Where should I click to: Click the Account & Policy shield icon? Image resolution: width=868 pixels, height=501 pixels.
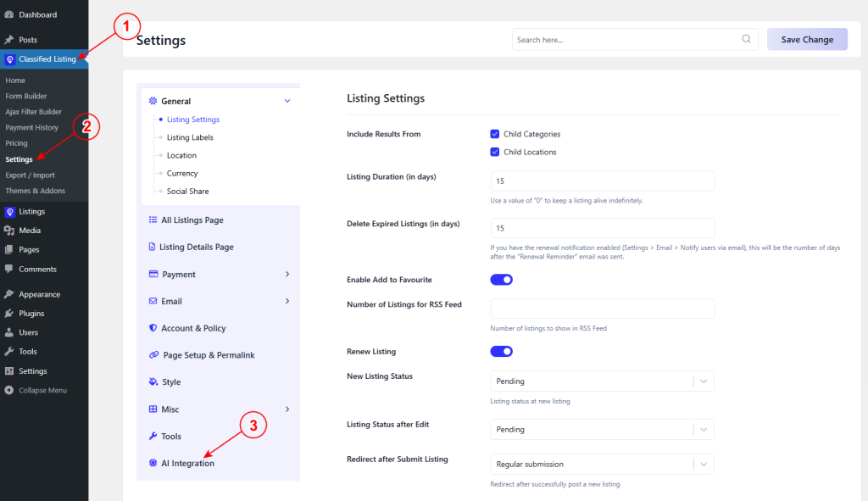[x=153, y=328]
